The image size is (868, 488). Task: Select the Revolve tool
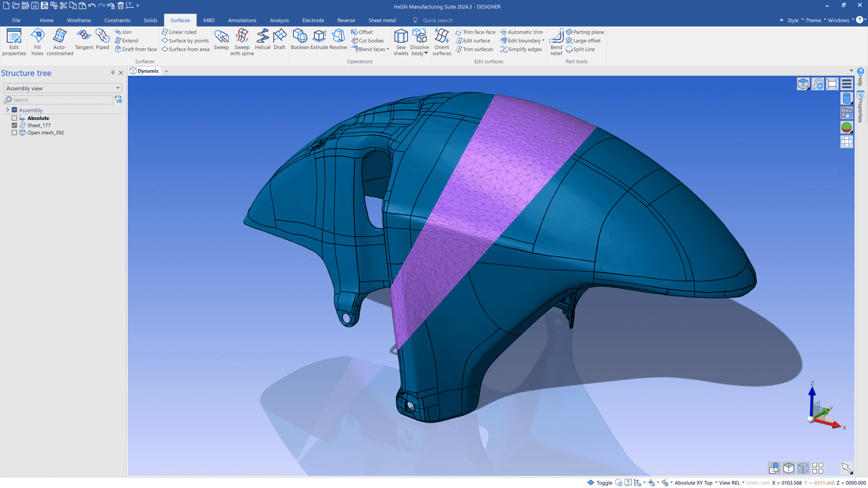coord(339,41)
